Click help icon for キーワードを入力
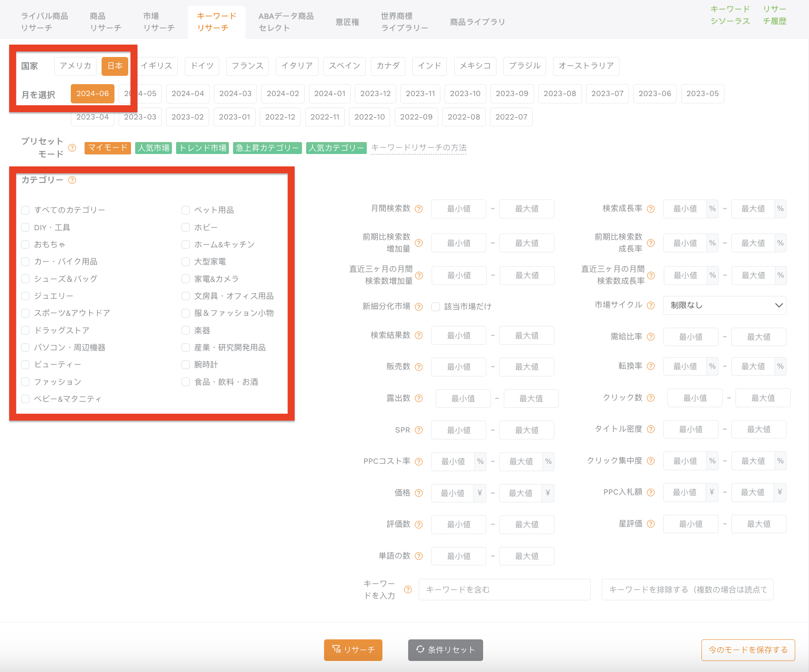This screenshot has height=672, width=809. (x=408, y=590)
